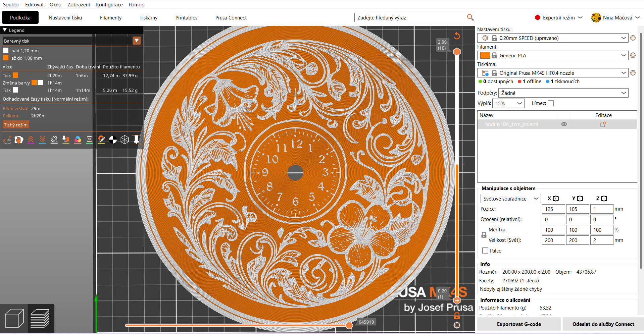The image size is (644, 334).
Task: Open the Světové souřadnice dropdown
Action: point(510,199)
